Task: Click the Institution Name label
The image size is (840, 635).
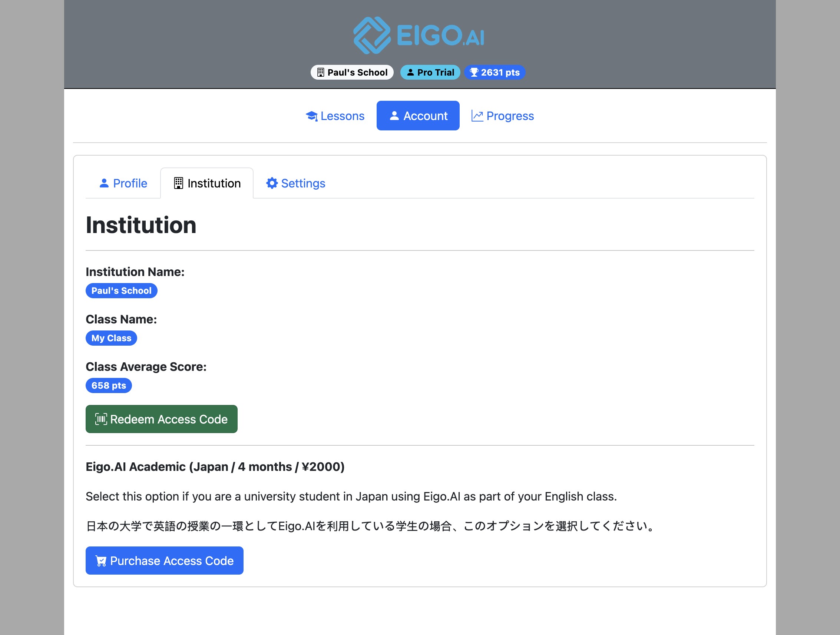Action: [135, 272]
